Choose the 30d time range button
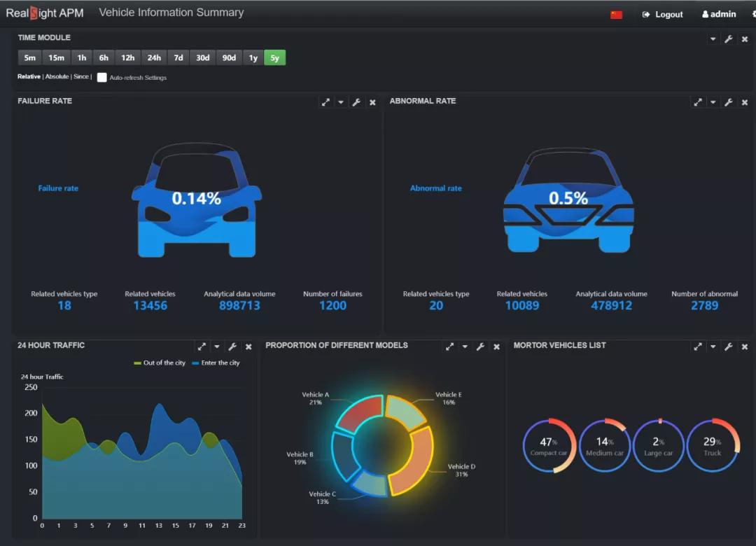The height and width of the screenshot is (546, 756). click(x=202, y=57)
